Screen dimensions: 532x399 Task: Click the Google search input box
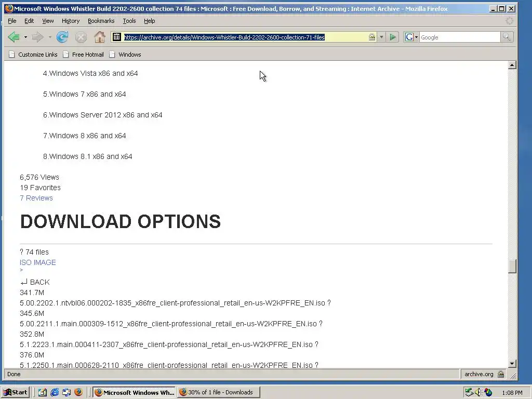tap(460, 37)
